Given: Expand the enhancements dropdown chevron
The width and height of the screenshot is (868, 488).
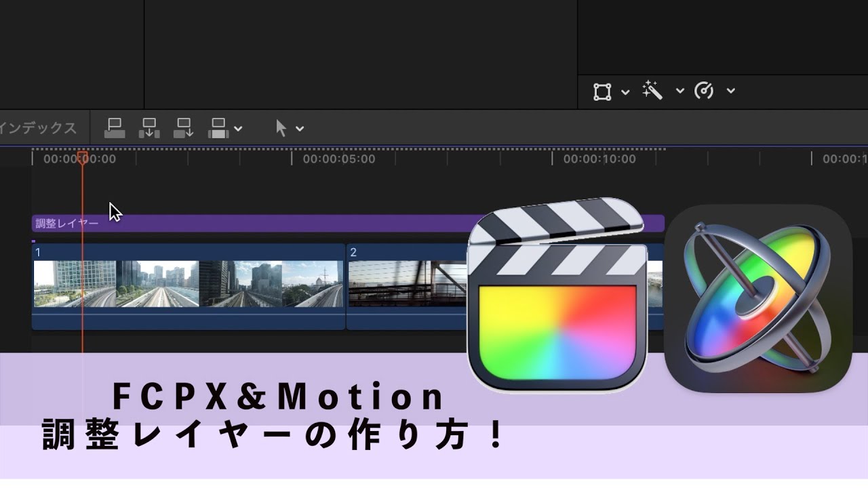Looking at the screenshot, I should (679, 91).
